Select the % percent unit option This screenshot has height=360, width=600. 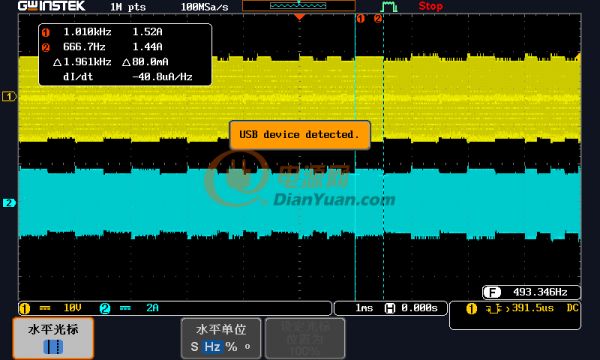[x=231, y=347]
